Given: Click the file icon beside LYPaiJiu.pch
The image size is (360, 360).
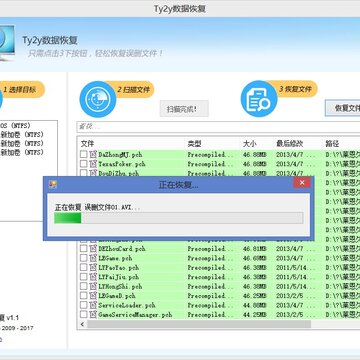Looking at the screenshot, I should (x=93, y=277).
